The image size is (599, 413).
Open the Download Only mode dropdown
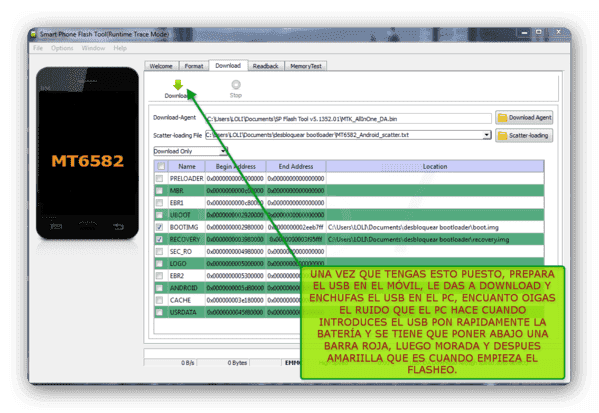224,151
